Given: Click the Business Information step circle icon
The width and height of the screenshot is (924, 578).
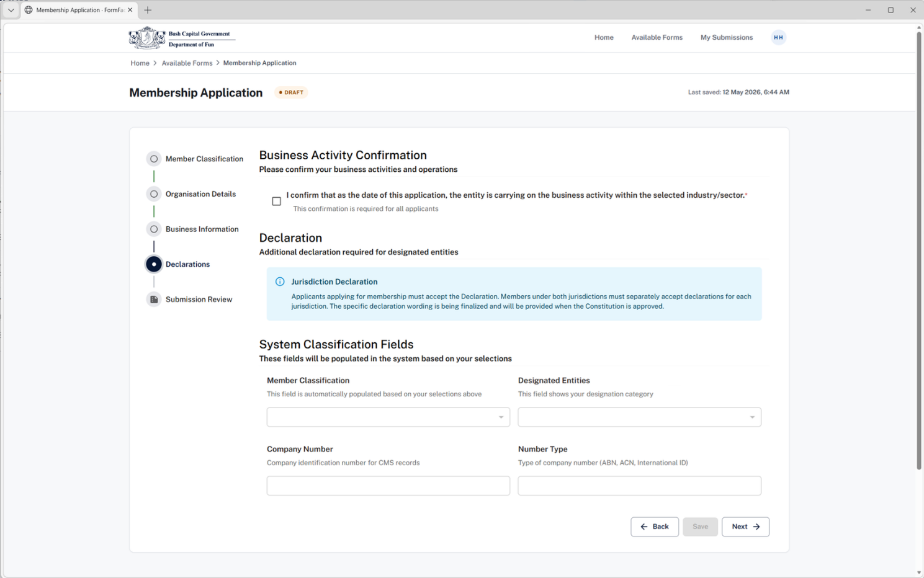Looking at the screenshot, I should 154,229.
